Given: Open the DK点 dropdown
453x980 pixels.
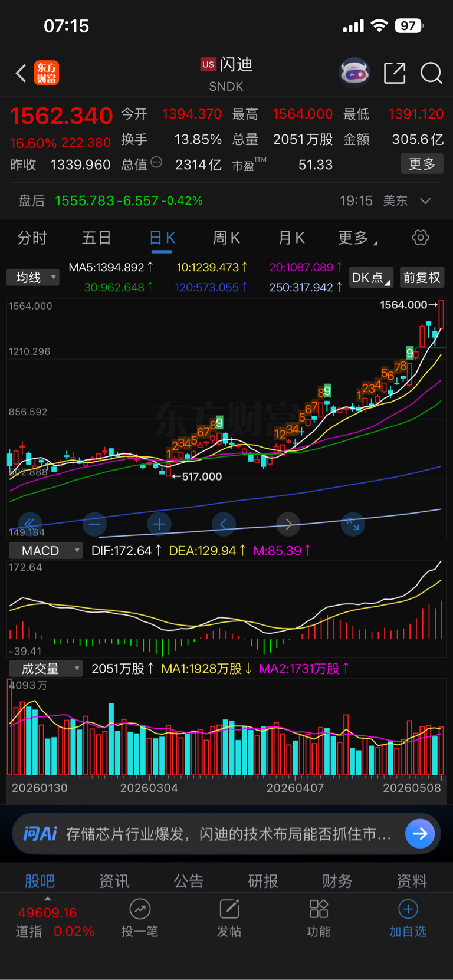Looking at the screenshot, I should click(x=372, y=278).
